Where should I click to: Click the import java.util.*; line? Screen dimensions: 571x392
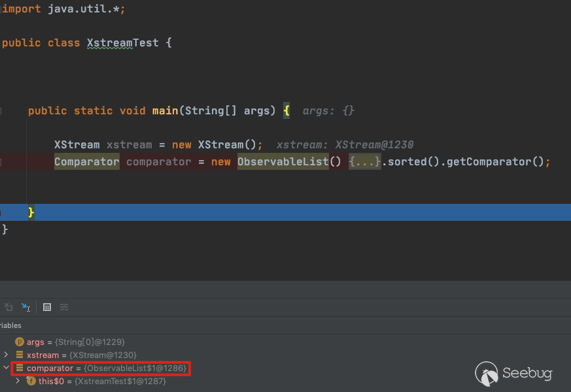[x=63, y=8]
